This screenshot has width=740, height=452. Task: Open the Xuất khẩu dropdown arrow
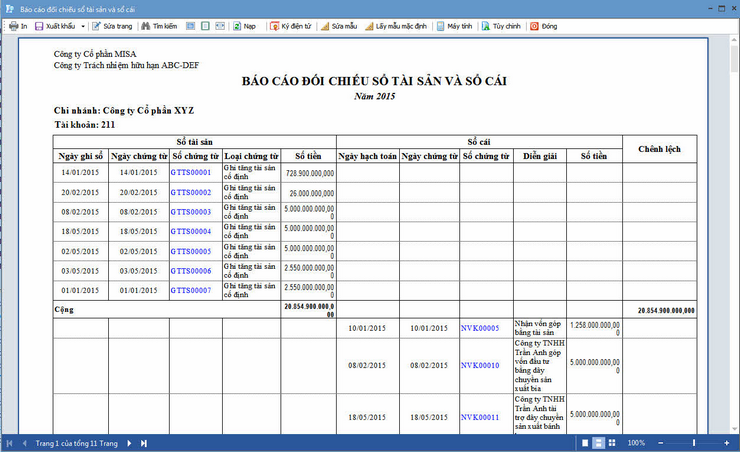pyautogui.click(x=83, y=26)
